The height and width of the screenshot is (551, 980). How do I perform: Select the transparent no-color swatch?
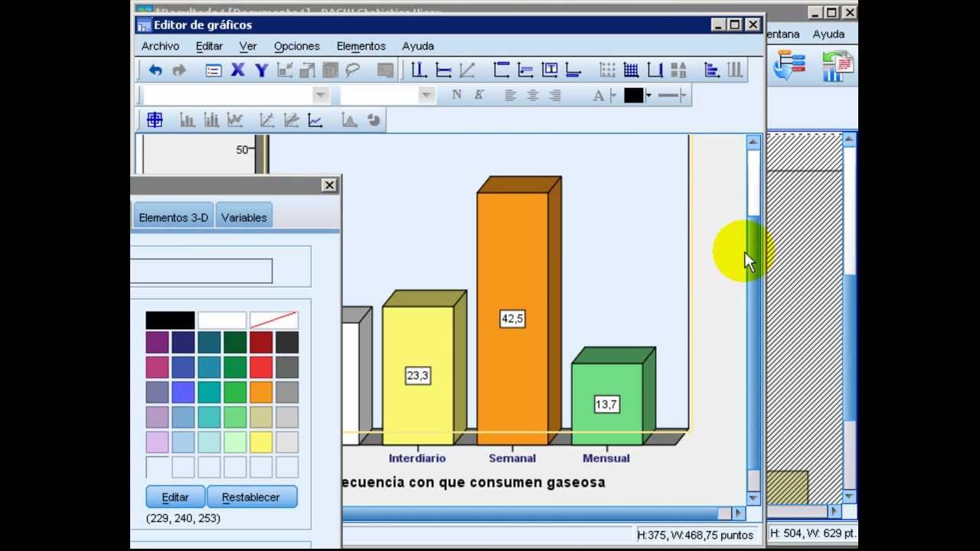[274, 320]
